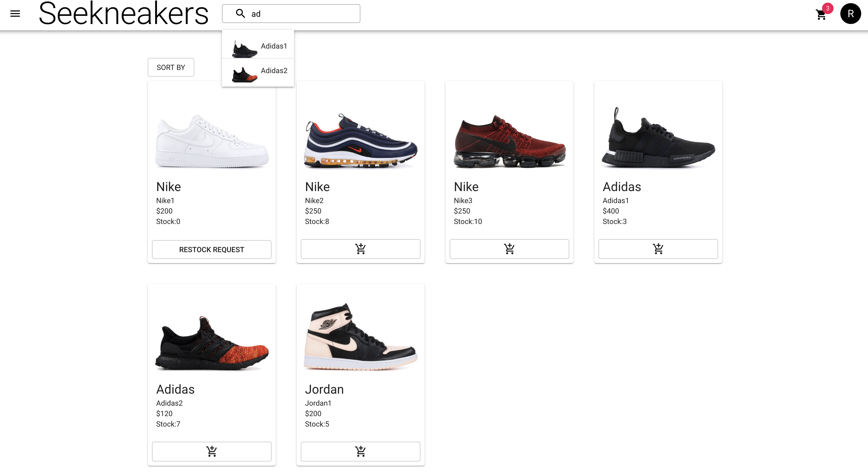This screenshot has width=868, height=473.
Task: Click the Jordan1 product card
Action: [x=361, y=373]
